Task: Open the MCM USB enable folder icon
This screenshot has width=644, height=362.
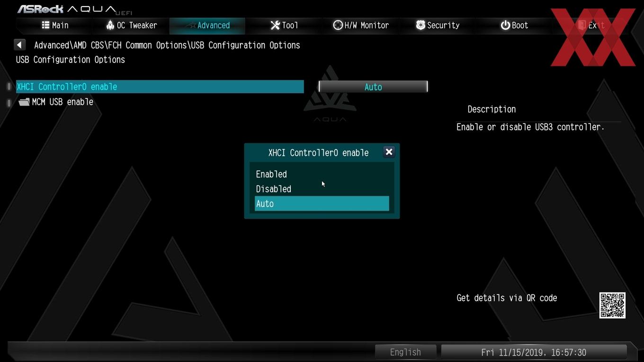Action: (24, 102)
